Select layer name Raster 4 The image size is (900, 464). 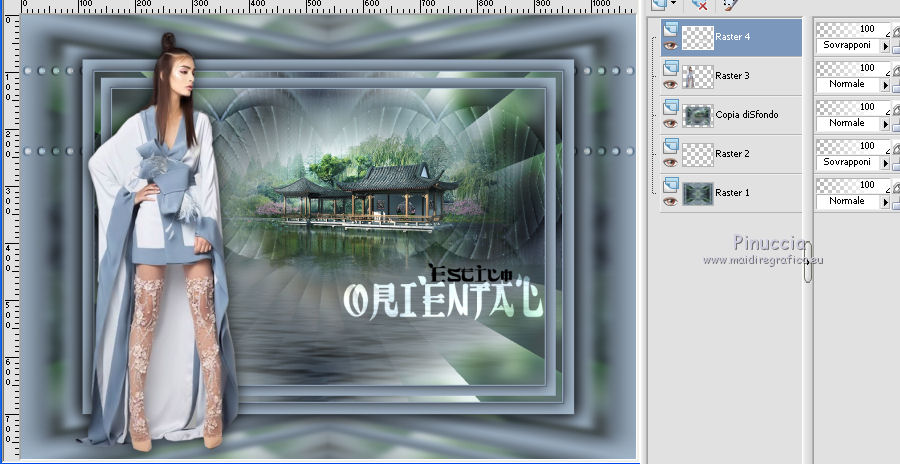[x=732, y=37]
